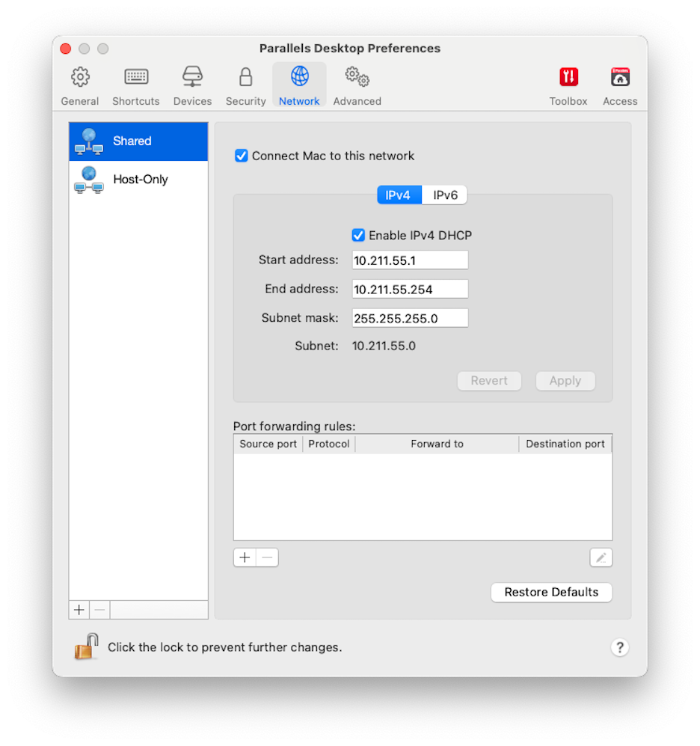This screenshot has width=700, height=746.
Task: Open Security settings via padlock icon
Action: [x=245, y=76]
